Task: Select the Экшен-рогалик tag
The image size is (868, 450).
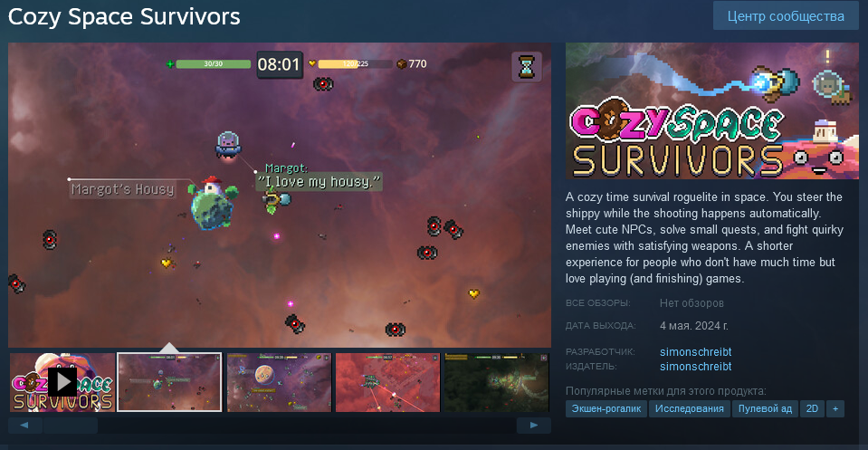Action: pos(606,408)
